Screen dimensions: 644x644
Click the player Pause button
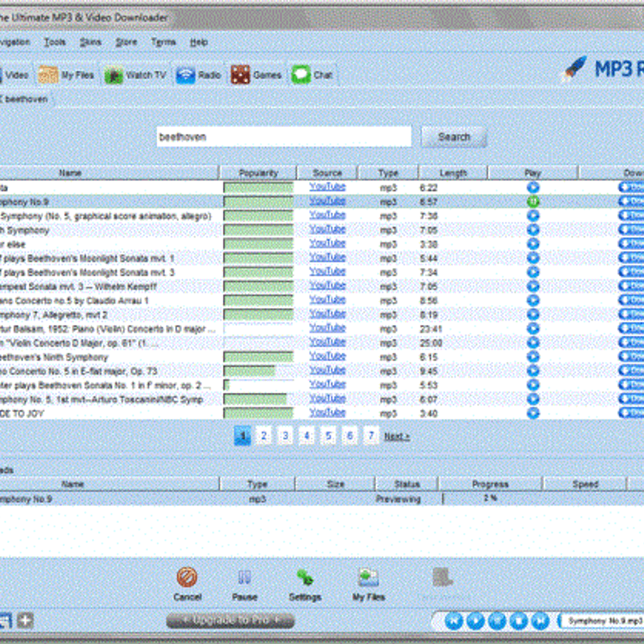(x=497, y=621)
